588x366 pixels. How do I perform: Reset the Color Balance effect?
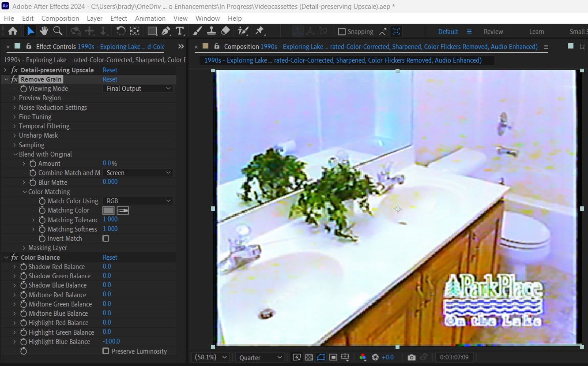[110, 258]
